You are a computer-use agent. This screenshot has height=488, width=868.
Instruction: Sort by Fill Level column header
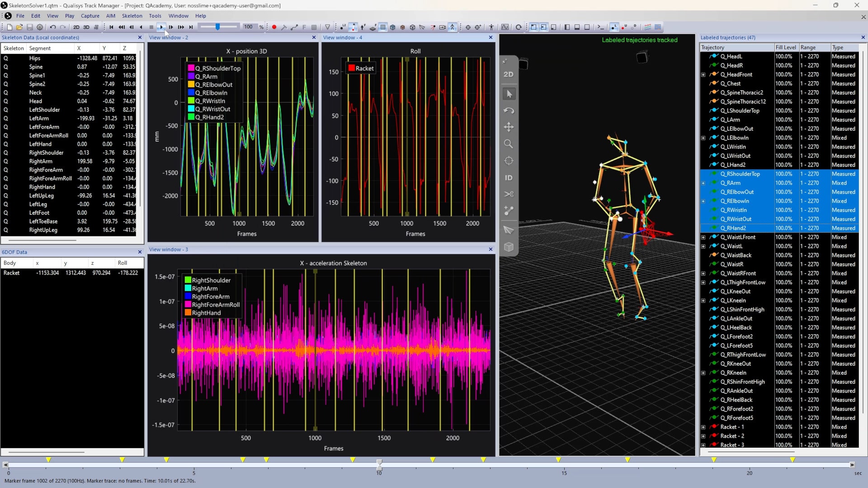pos(786,47)
